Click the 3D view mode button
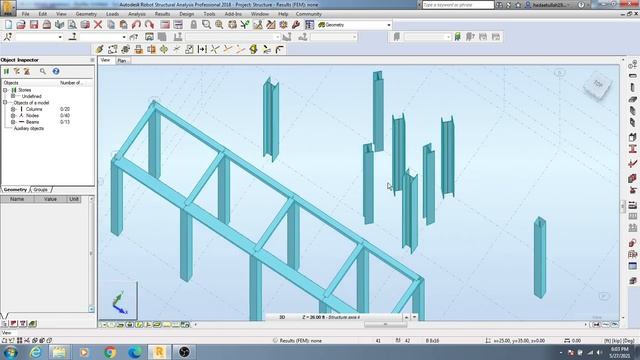 point(282,317)
